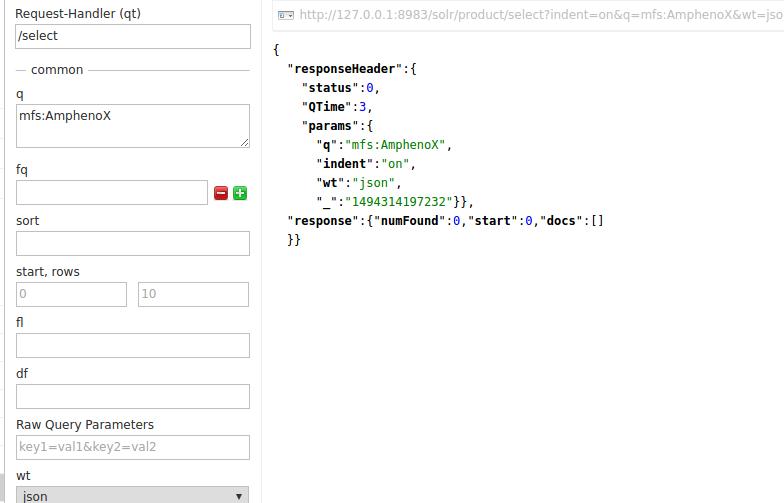
Task: Click the "responseHeader" key in JSON output
Action: point(345,68)
